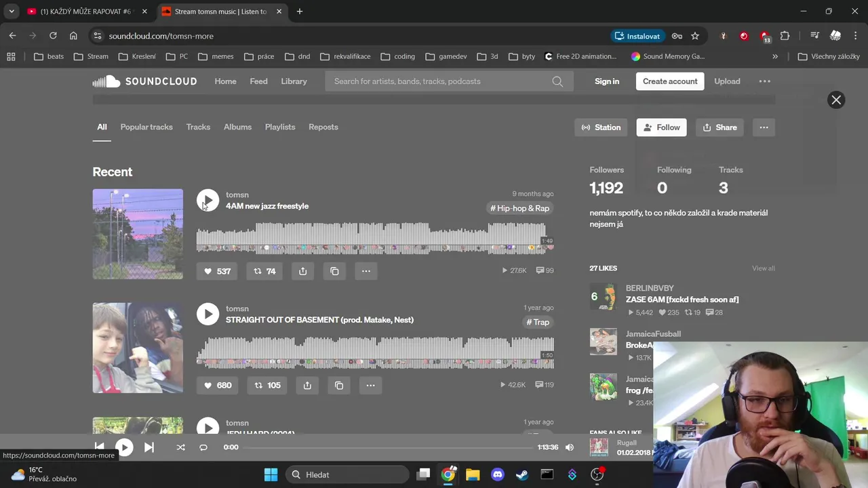Play the 4AM new jazz freestyle track
Image resolution: width=868 pixels, height=488 pixels.
pyautogui.click(x=208, y=200)
